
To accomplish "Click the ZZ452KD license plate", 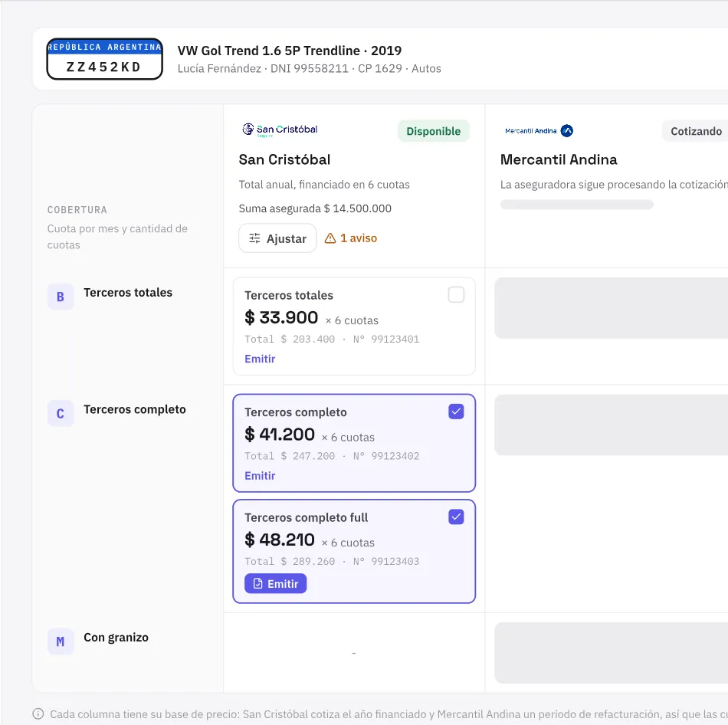I will [x=104, y=59].
